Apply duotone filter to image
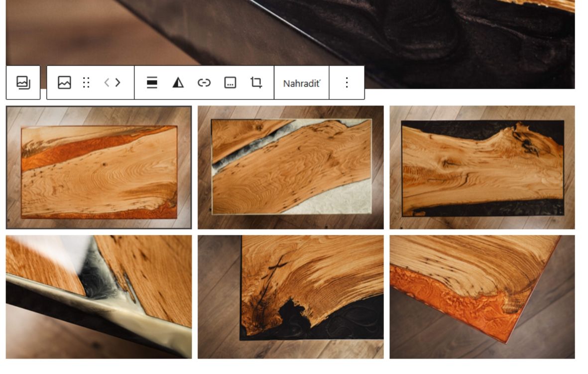588x374 pixels. pos(178,83)
